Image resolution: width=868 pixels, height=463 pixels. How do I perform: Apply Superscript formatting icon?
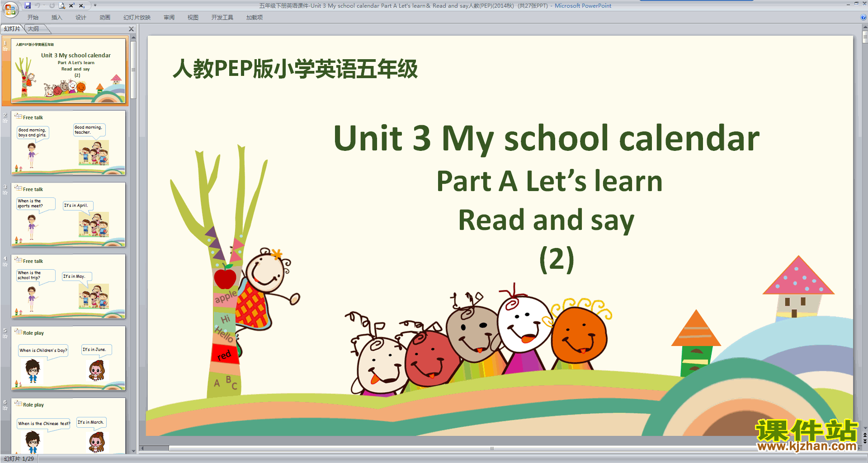click(72, 5)
